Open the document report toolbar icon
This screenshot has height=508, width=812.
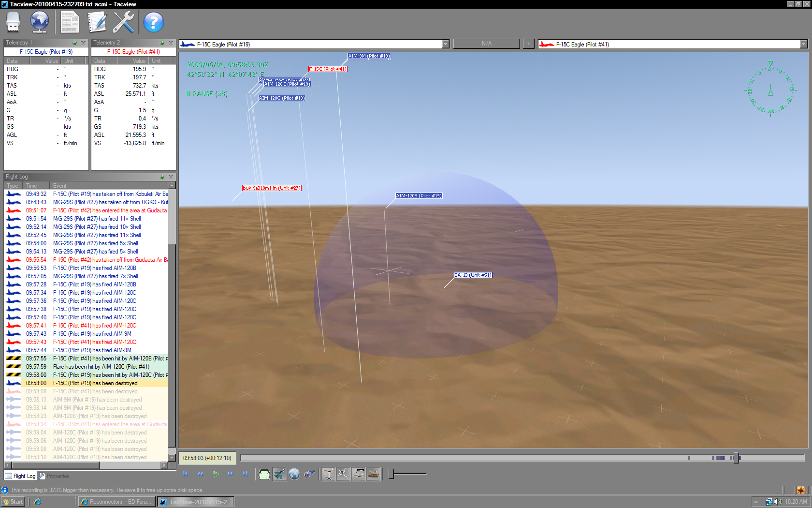pyautogui.click(x=70, y=22)
